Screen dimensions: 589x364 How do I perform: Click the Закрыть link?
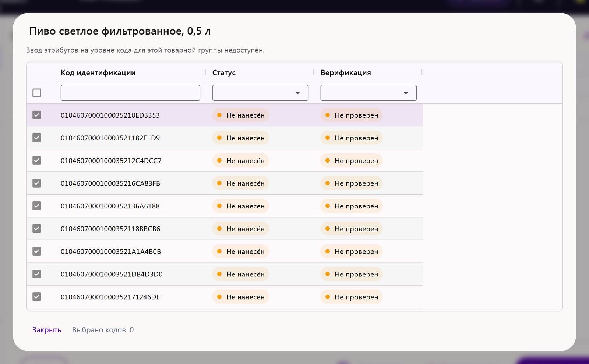click(47, 330)
